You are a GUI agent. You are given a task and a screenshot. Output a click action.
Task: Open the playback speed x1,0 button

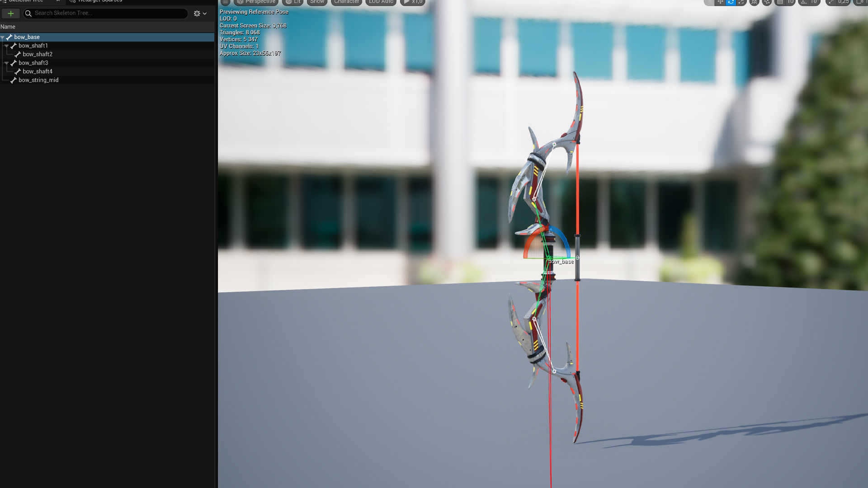[412, 2]
